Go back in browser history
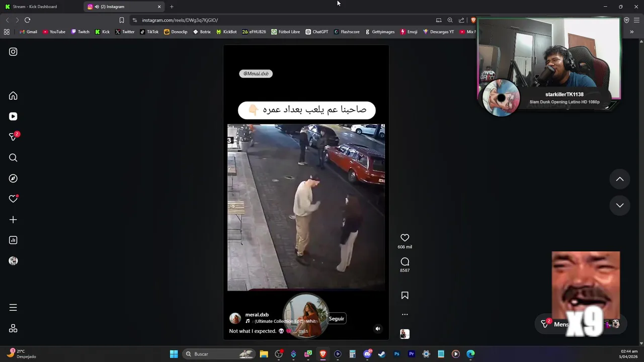The height and width of the screenshot is (362, 644). point(7,20)
